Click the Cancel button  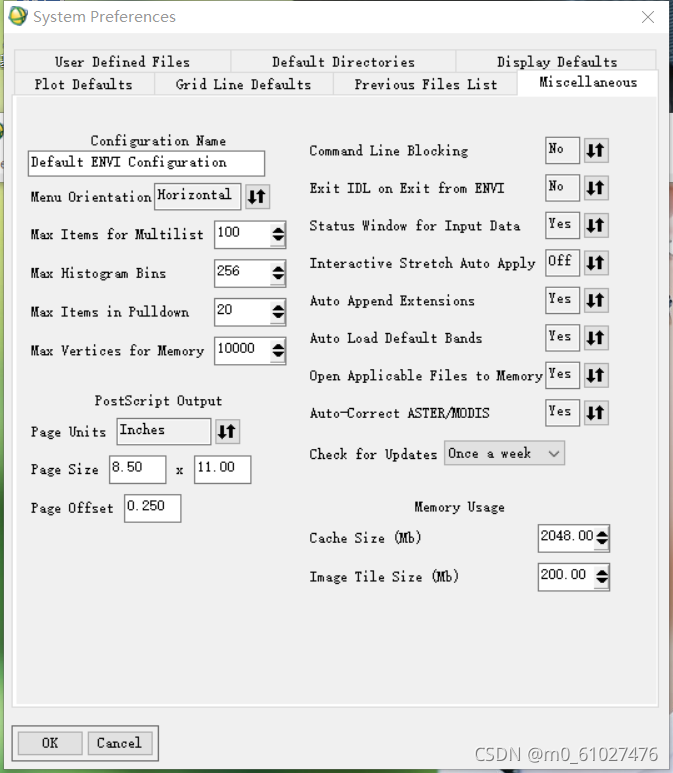[x=119, y=743]
